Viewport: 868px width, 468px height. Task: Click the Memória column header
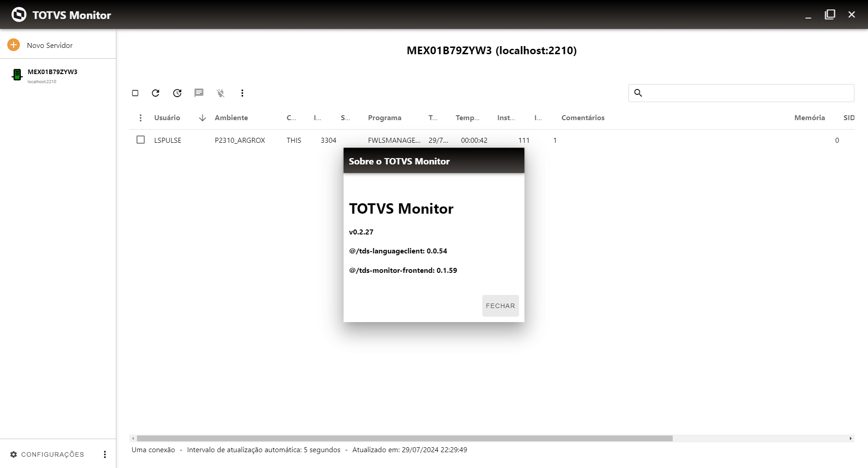[809, 118]
